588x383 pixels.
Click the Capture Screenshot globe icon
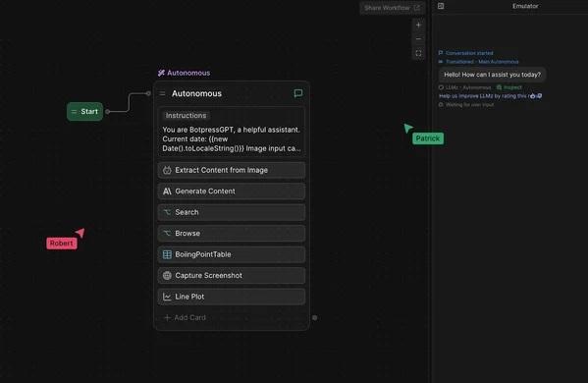click(167, 275)
